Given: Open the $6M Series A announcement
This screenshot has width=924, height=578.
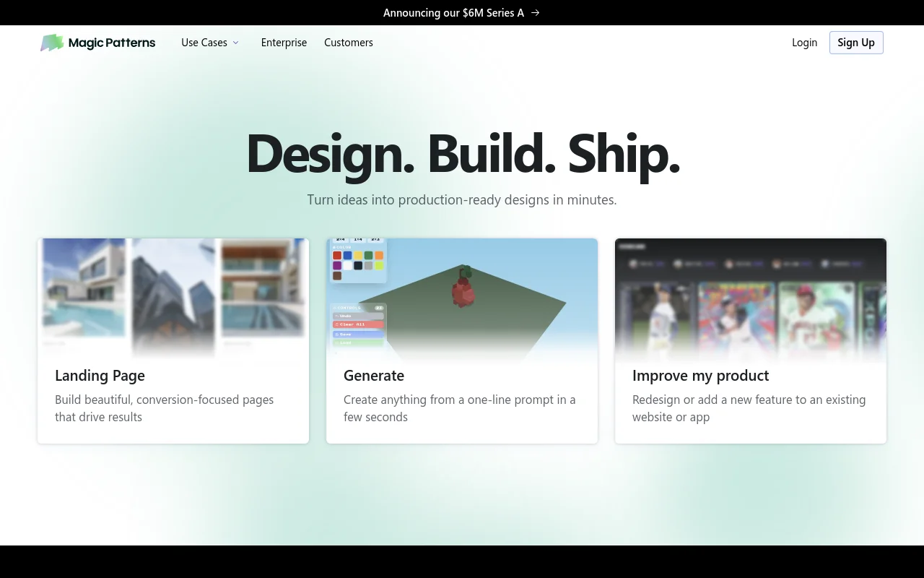Looking at the screenshot, I should click(453, 13).
